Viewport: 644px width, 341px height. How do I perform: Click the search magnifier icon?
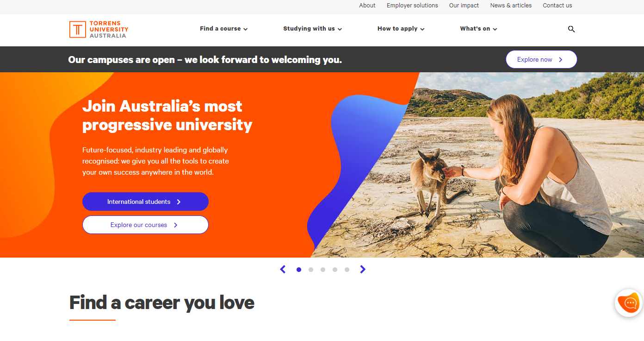click(571, 29)
